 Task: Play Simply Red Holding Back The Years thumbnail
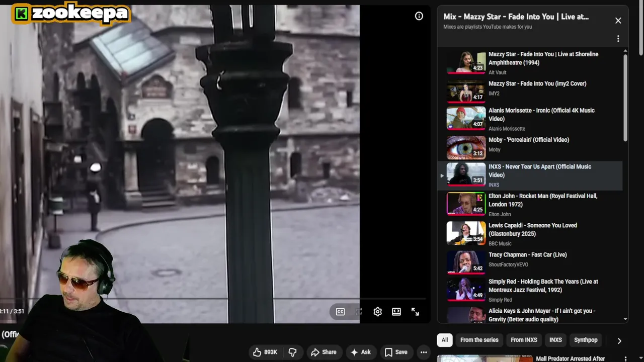coord(466,290)
